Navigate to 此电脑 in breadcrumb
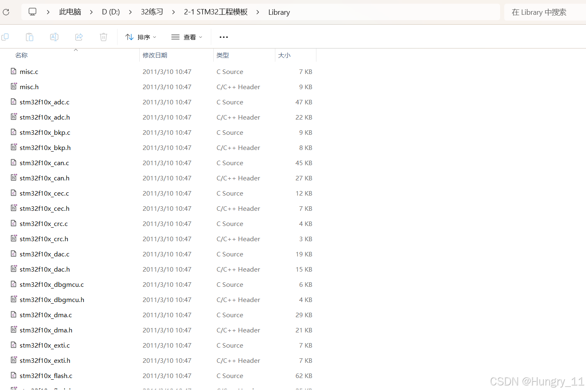 click(70, 12)
